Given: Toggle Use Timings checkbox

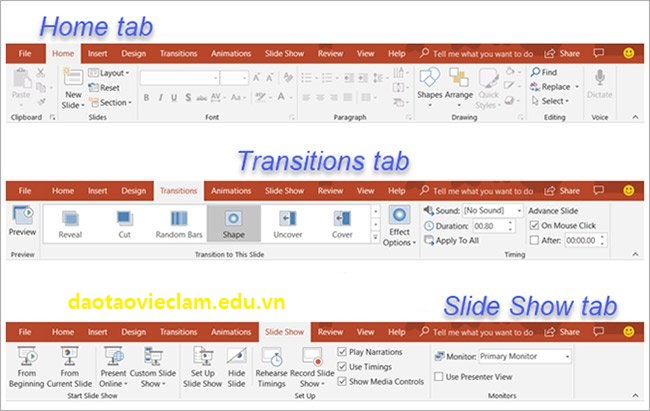Looking at the screenshot, I should 342,367.
